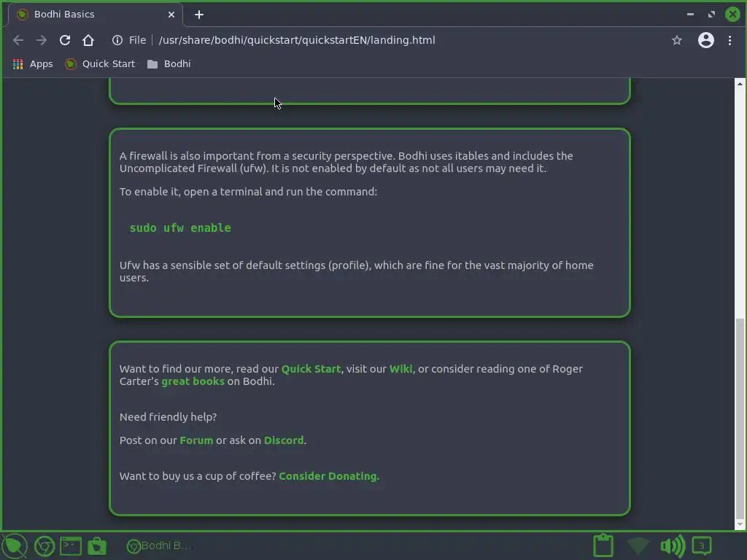View site information icon next to File
This screenshot has width=747, height=560.
coord(117,41)
